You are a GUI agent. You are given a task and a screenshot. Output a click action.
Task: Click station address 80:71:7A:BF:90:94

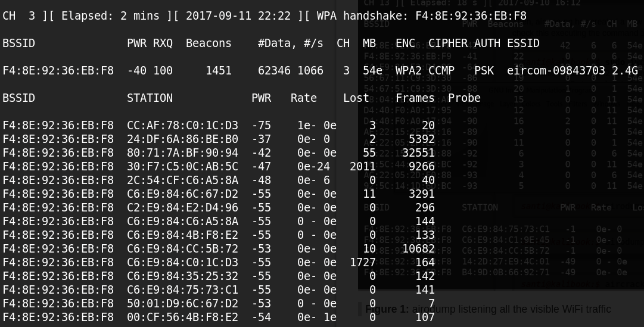pyautogui.click(x=182, y=153)
